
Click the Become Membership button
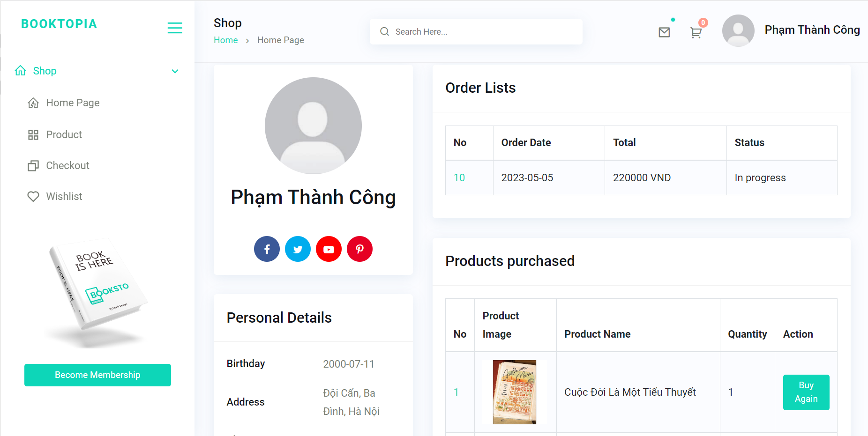[97, 375]
